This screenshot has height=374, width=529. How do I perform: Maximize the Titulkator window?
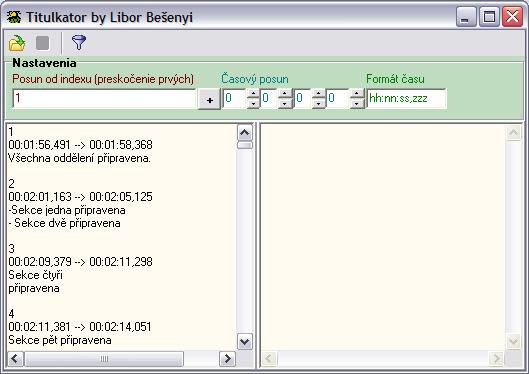(x=489, y=16)
